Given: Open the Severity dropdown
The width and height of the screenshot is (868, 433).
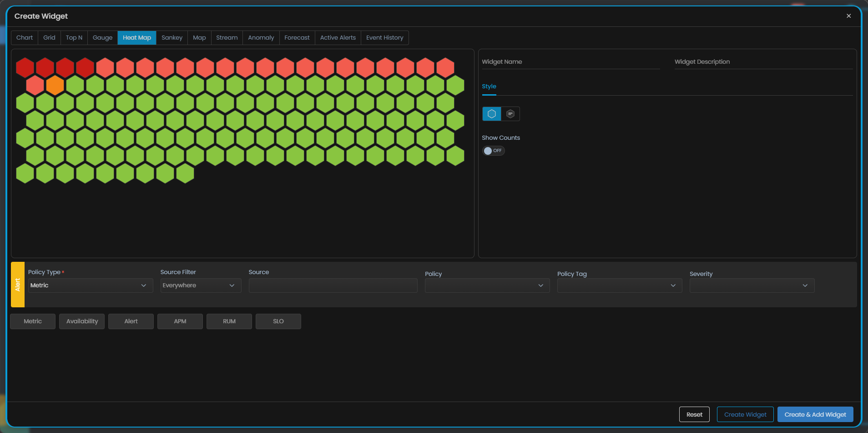Looking at the screenshot, I should tap(752, 285).
